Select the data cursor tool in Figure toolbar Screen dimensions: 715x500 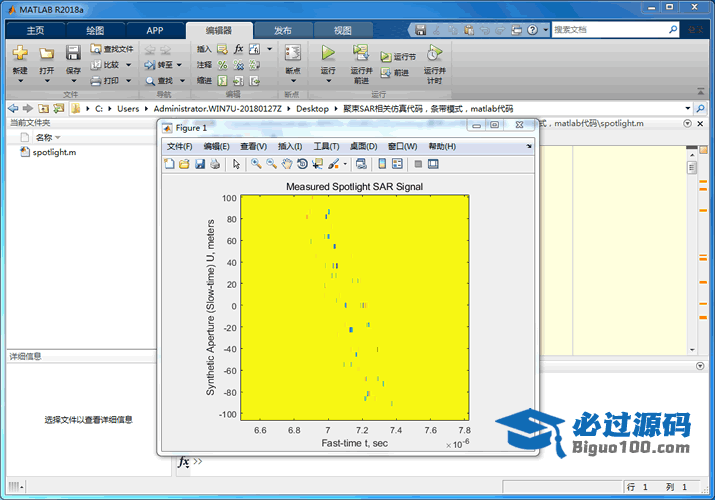tap(317, 164)
